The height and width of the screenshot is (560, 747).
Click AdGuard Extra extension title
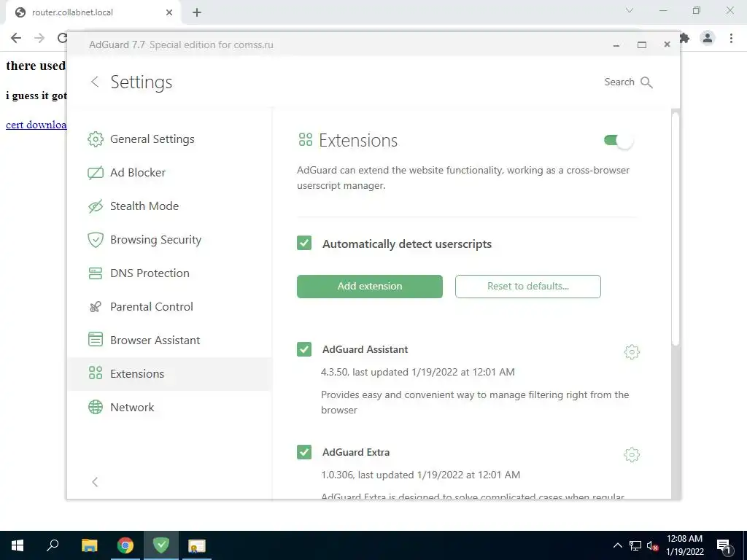tap(356, 452)
